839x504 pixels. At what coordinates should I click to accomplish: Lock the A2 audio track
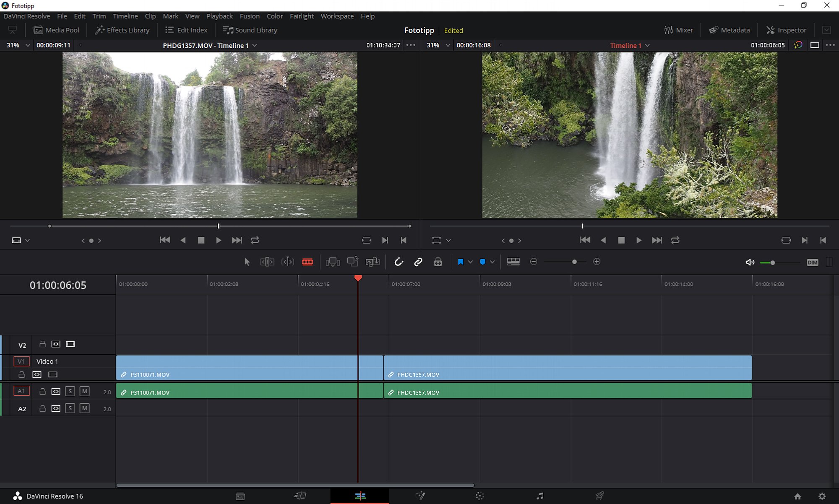(42, 408)
